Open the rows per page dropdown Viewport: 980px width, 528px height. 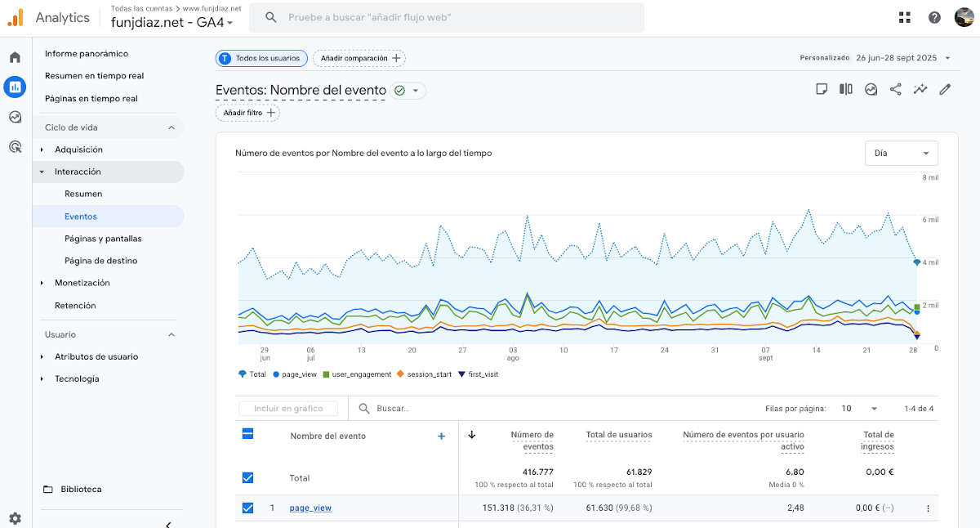pyautogui.click(x=859, y=409)
